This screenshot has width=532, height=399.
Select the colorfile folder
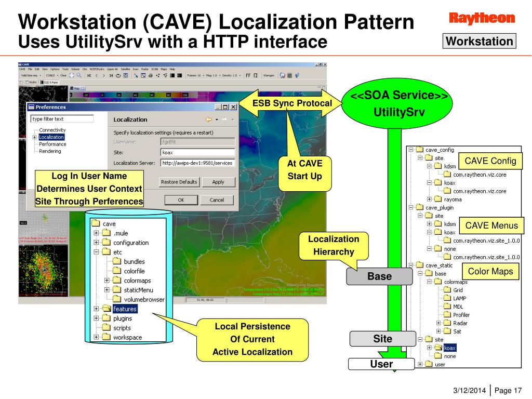coord(129,271)
